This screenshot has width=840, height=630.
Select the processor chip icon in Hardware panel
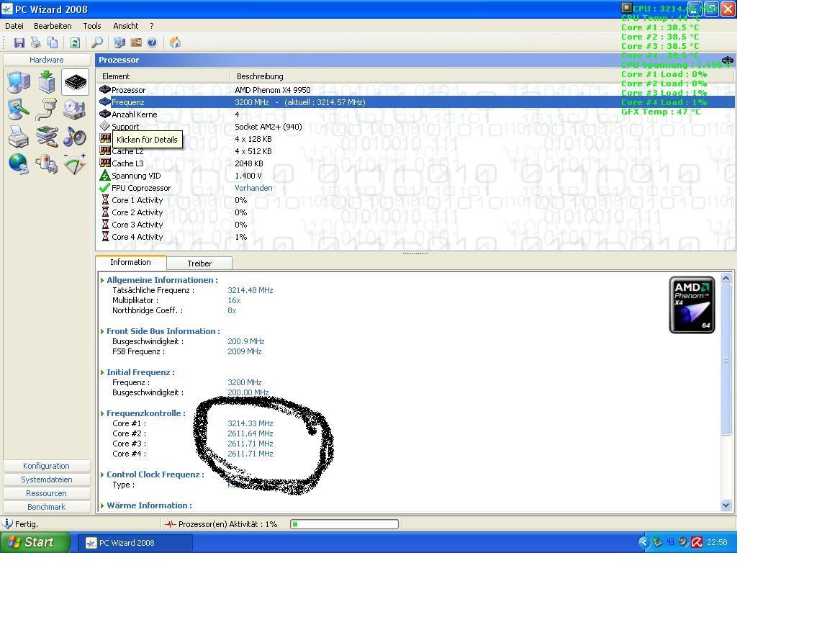point(75,82)
